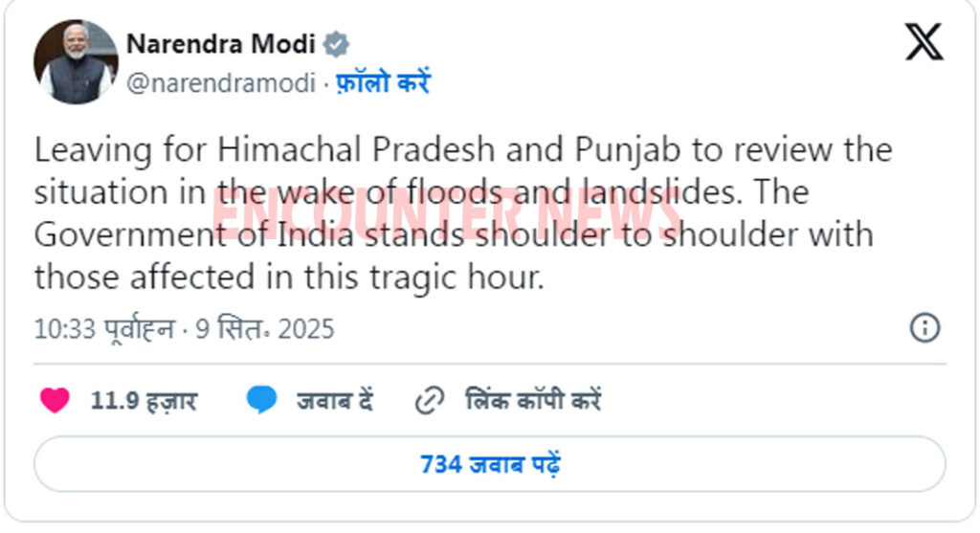The height and width of the screenshot is (533, 980).
Task: Open the 734 जवाब पढ़ें button
Action: pos(489,465)
